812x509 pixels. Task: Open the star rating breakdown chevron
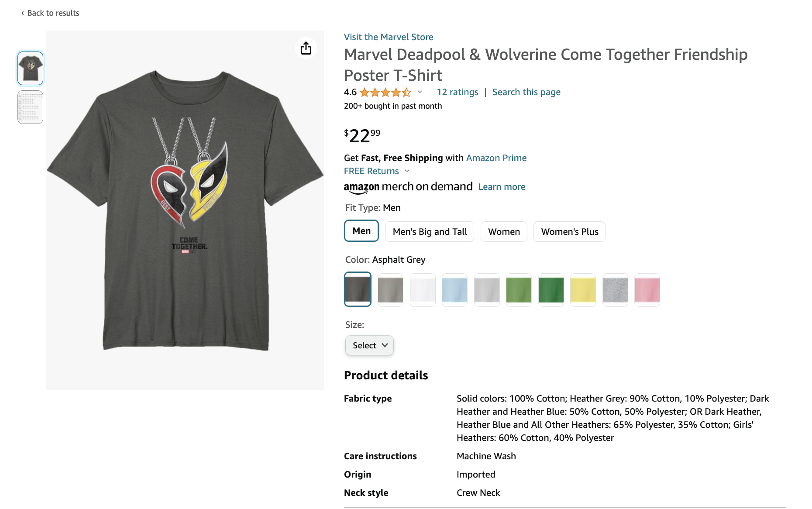click(x=420, y=92)
